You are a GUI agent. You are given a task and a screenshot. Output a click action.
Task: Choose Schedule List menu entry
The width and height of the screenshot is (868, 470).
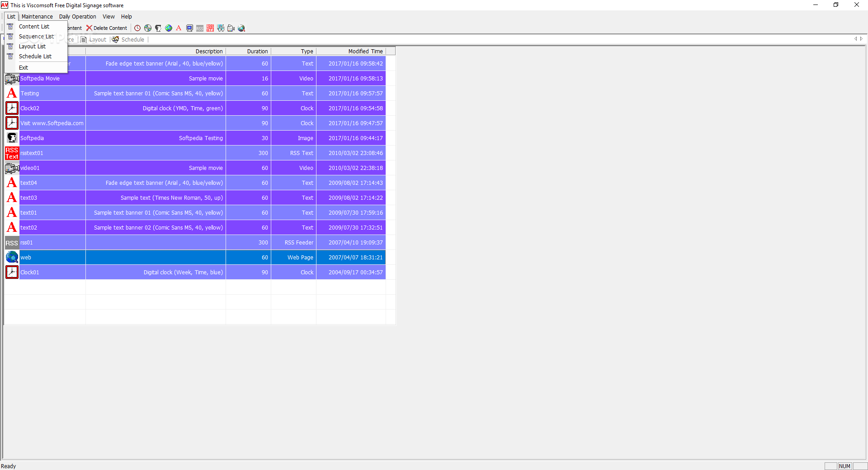tap(35, 56)
